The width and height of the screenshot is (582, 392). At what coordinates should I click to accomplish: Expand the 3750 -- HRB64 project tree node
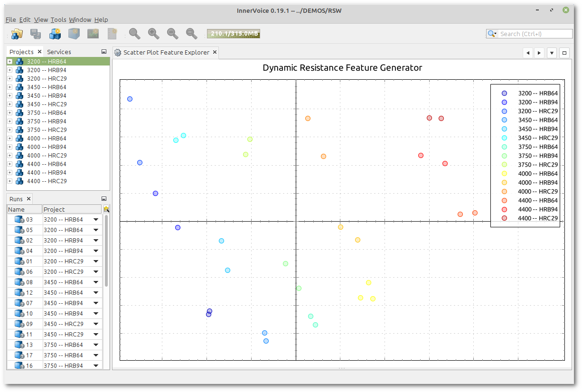point(9,113)
